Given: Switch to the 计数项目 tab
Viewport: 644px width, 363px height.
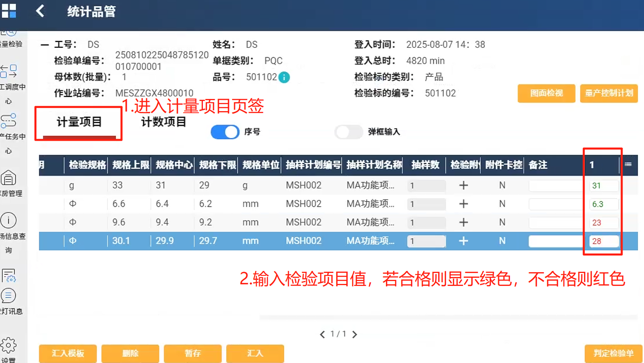Looking at the screenshot, I should pos(164,122).
